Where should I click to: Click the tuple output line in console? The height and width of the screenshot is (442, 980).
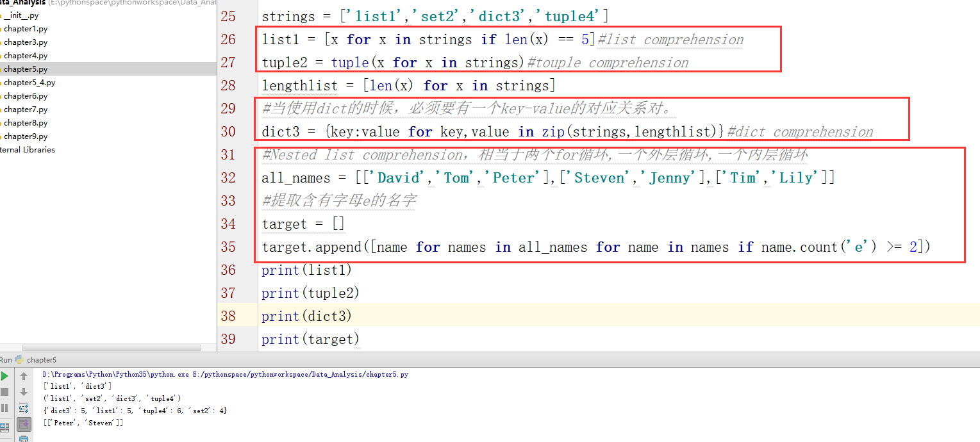(112, 398)
